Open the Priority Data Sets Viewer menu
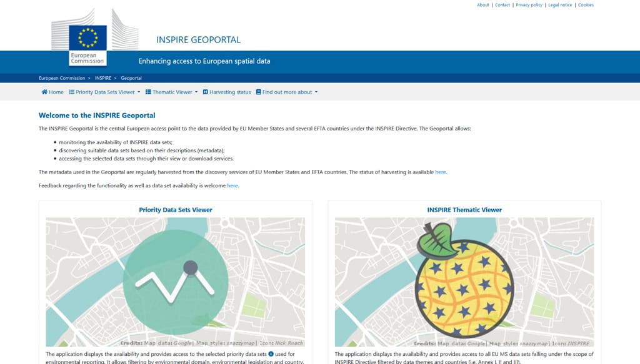640x364 pixels. (104, 92)
